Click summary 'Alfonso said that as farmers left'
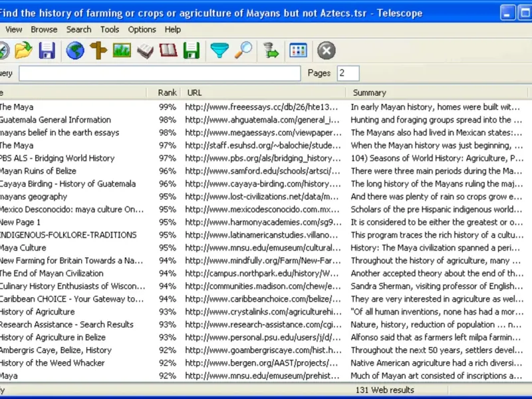The width and height of the screenshot is (532, 399). [x=436, y=337]
